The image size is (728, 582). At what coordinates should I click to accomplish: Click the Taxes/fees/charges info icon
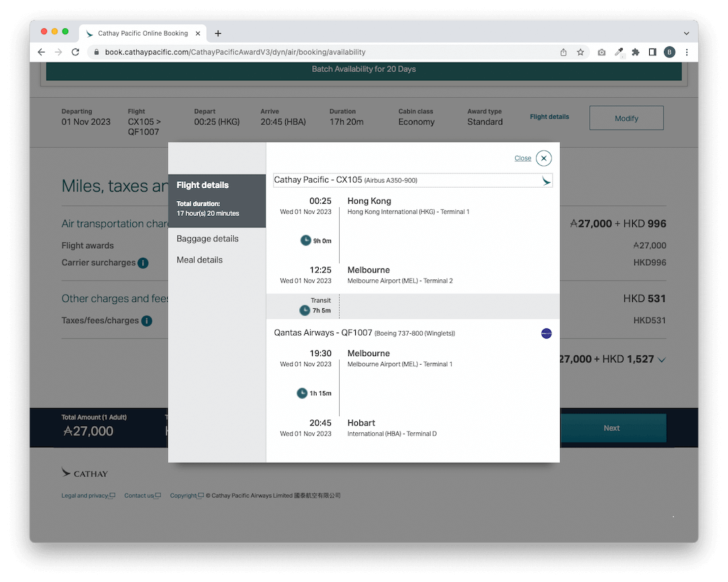coord(147,321)
